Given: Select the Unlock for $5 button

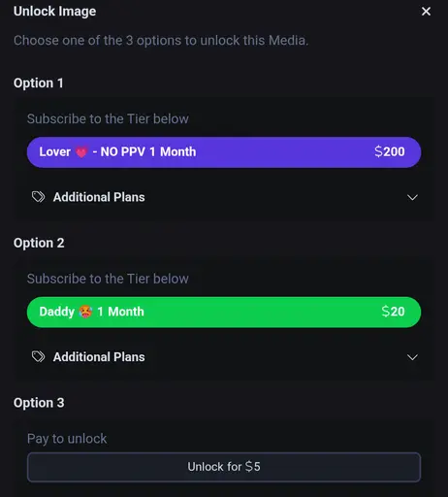Looking at the screenshot, I should click(x=224, y=467).
